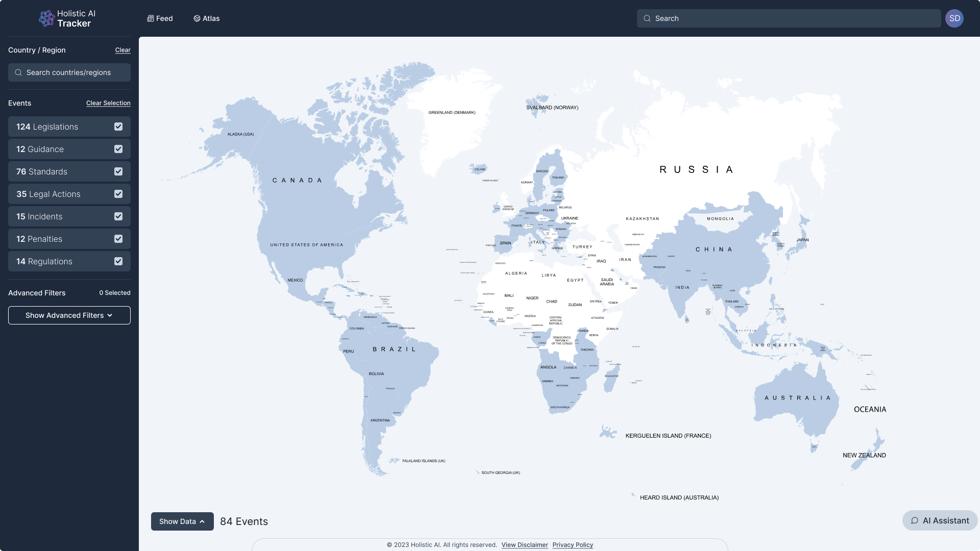The image size is (980, 551).
Task: Click the magnifier icon in top search bar
Action: (647, 18)
